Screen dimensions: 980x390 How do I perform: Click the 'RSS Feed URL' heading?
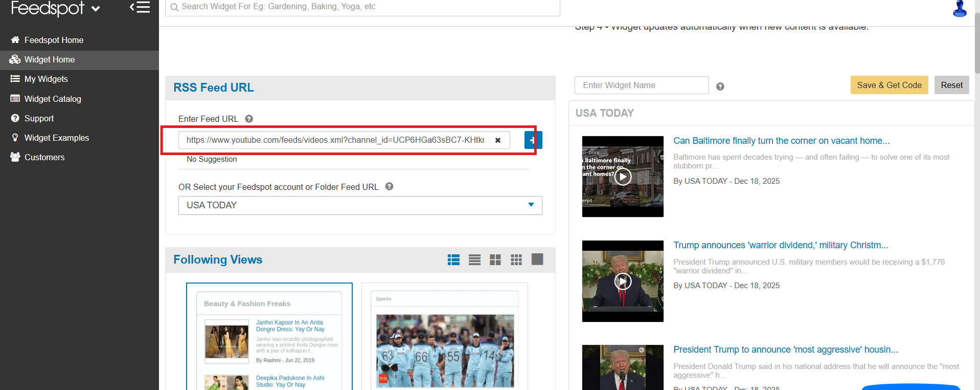click(214, 88)
